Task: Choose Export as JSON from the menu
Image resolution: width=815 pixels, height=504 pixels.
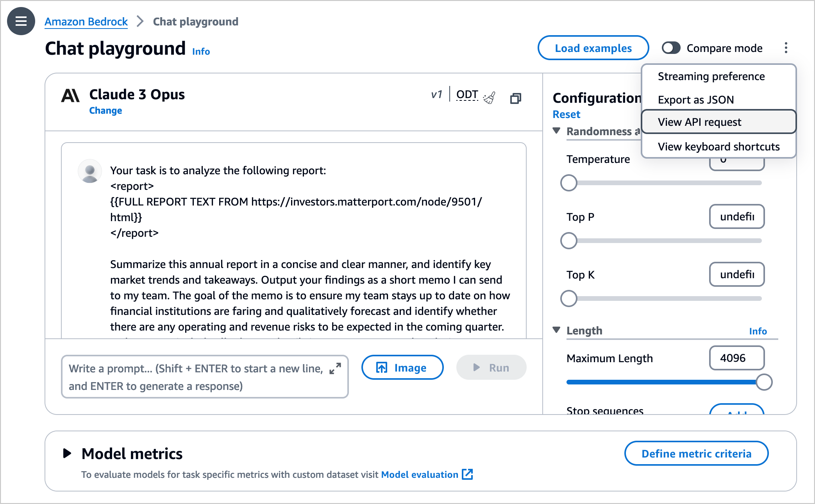Action: [x=695, y=100]
